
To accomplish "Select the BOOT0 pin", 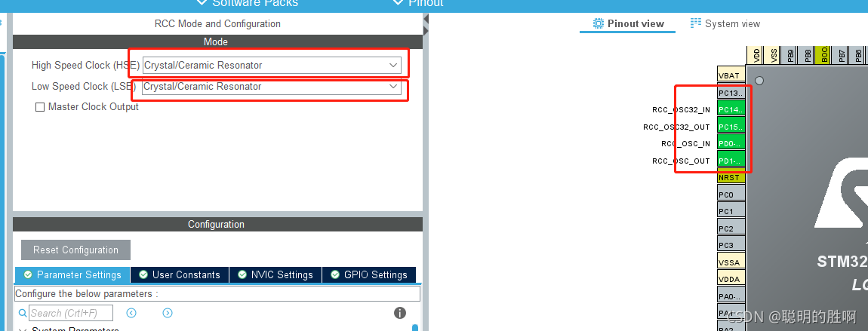I will click(x=824, y=55).
